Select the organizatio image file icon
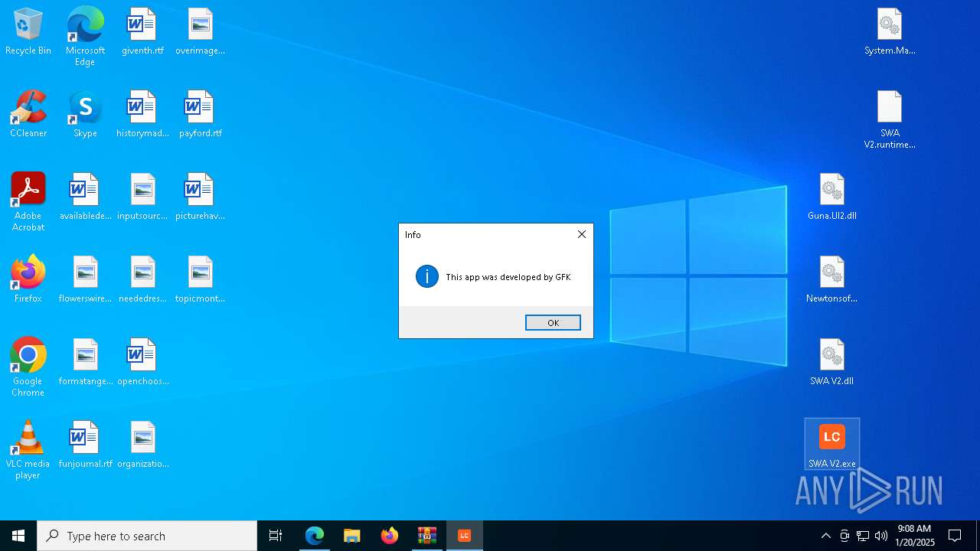The width and height of the screenshot is (980, 551). [142, 445]
